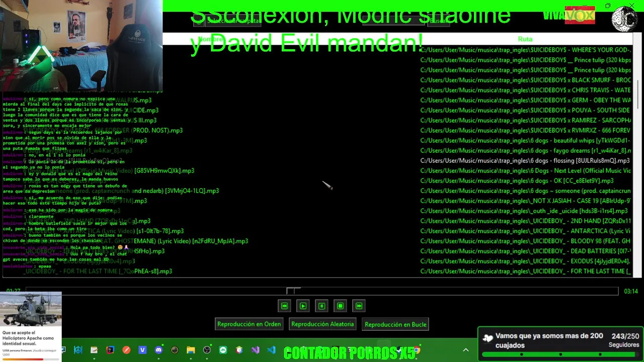Image resolution: width=644 pixels, height=362 pixels.
Task: Show hidden system tray icons chevron
Action: [x=466, y=350]
